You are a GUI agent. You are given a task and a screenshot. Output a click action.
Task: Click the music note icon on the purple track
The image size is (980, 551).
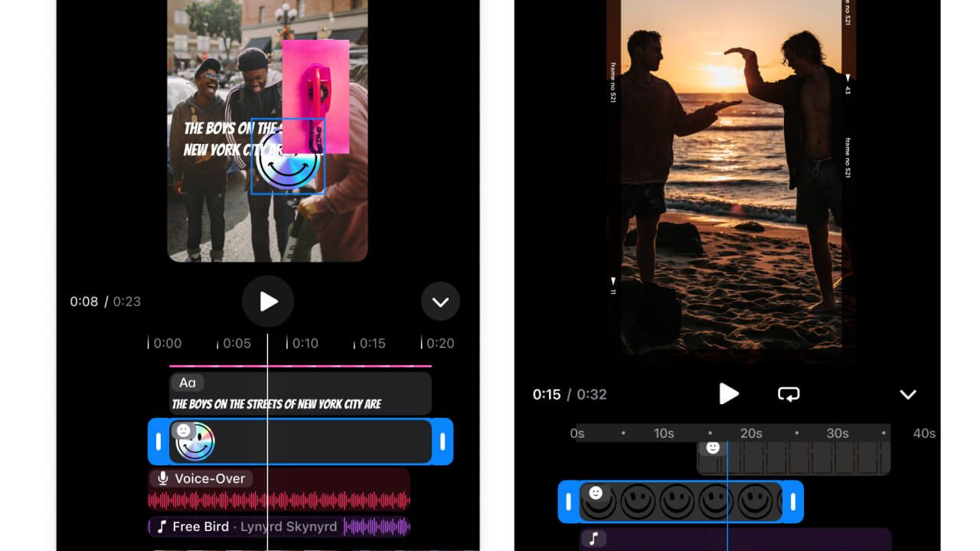593,539
